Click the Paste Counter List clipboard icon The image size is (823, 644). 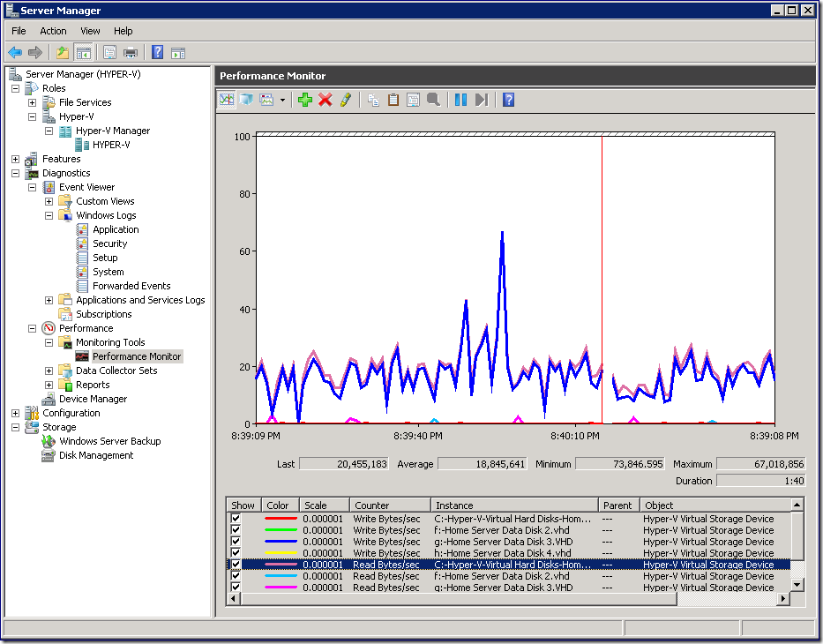click(x=393, y=100)
